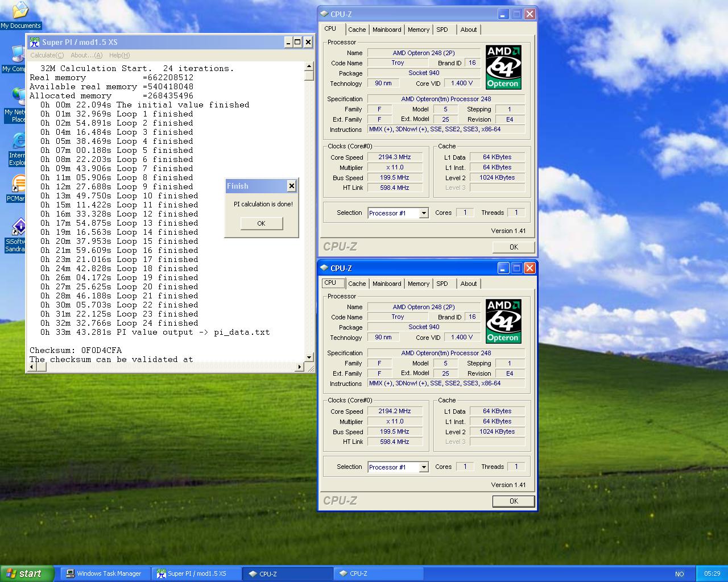The height and width of the screenshot is (582, 728).
Task: Switch to Windows Task Manager taskbar item
Action: [106, 573]
